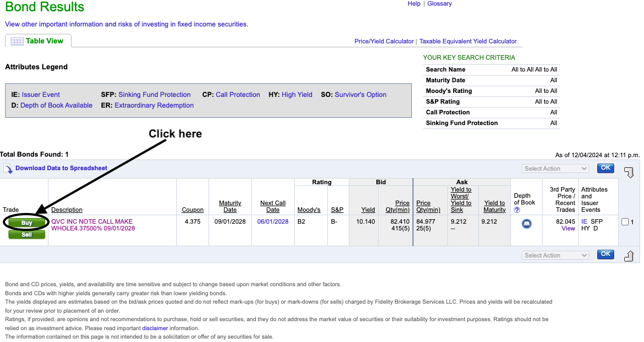Click the Sell button for QVC bond
644x342 pixels.
coord(26,234)
